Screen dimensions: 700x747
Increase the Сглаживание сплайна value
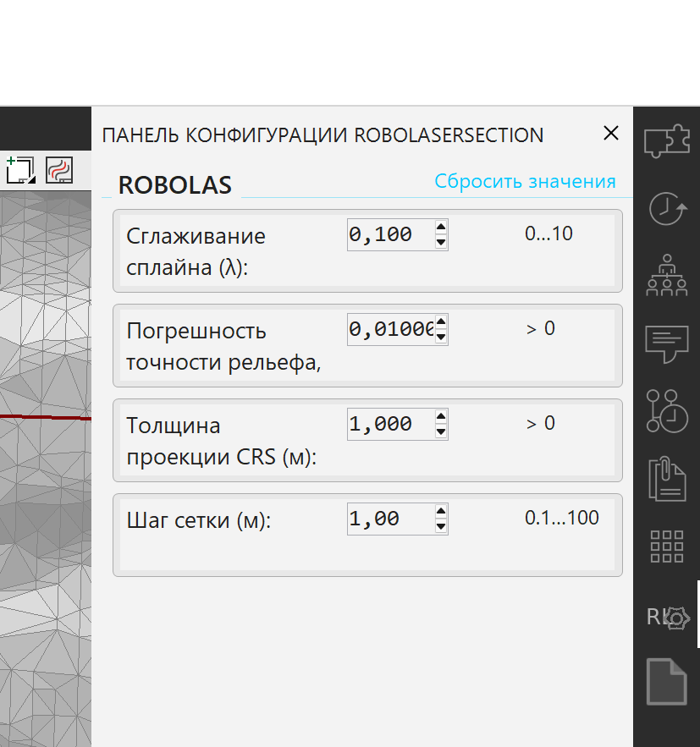[440, 228]
